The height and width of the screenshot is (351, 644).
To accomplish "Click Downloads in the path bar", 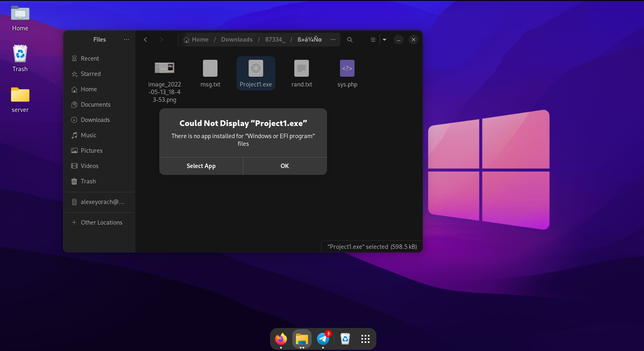I will coord(236,40).
